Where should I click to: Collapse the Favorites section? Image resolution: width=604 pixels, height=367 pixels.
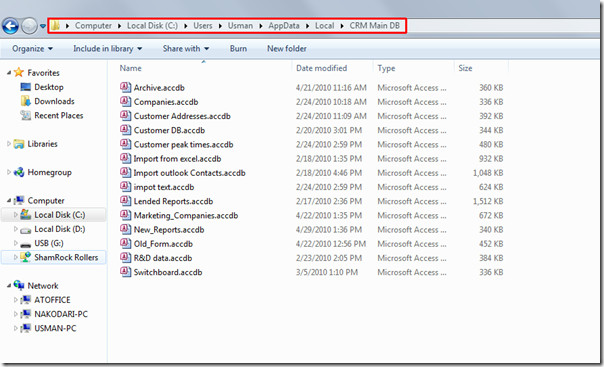tap(8, 73)
